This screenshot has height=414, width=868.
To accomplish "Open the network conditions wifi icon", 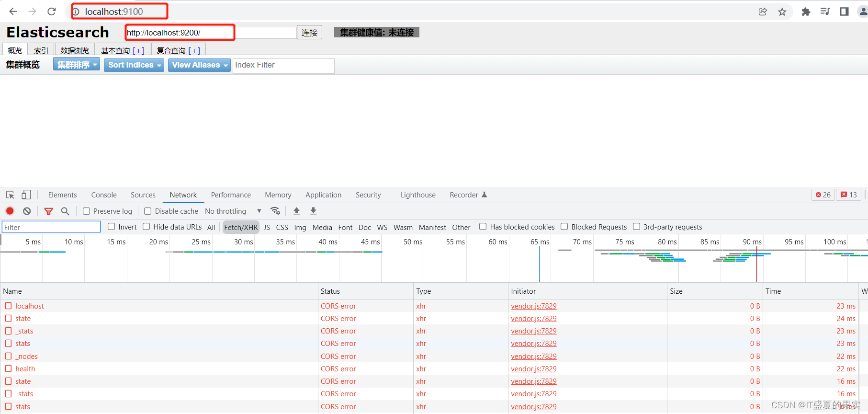I will coord(275,211).
